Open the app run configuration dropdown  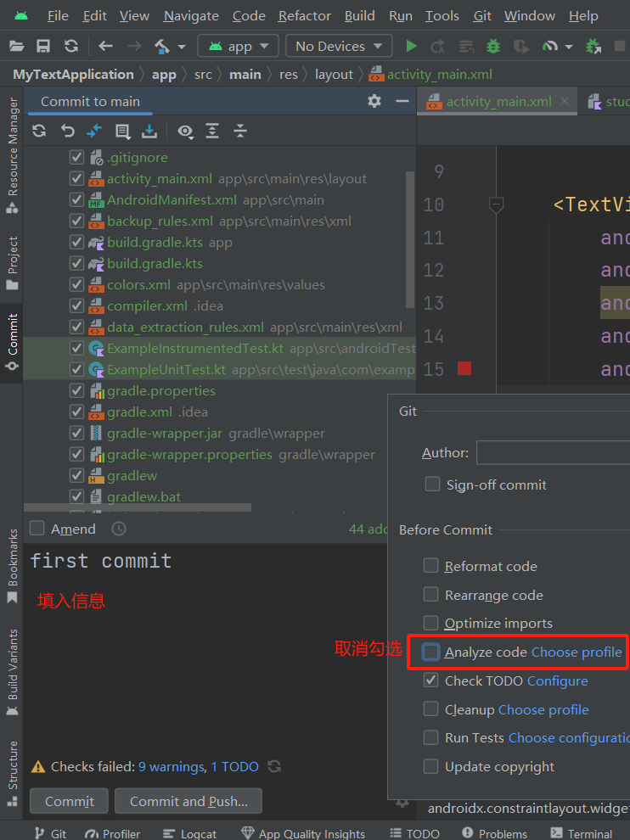click(x=238, y=46)
